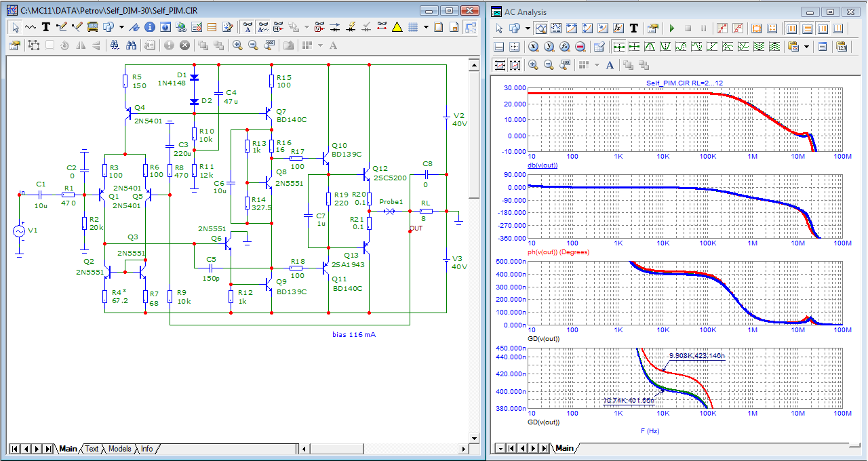This screenshot has height=461, width=868.
Task: Zoom in on AC Analysis plot
Action: (x=533, y=65)
